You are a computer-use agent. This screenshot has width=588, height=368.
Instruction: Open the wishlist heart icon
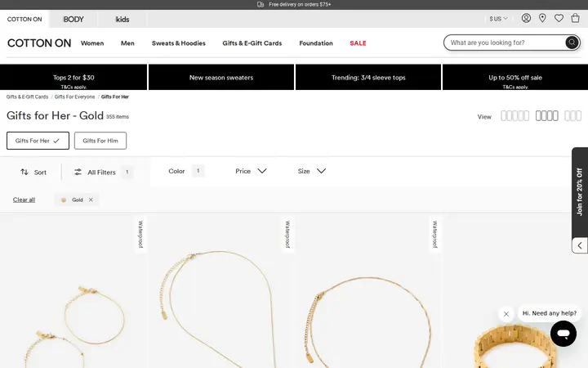559,18
